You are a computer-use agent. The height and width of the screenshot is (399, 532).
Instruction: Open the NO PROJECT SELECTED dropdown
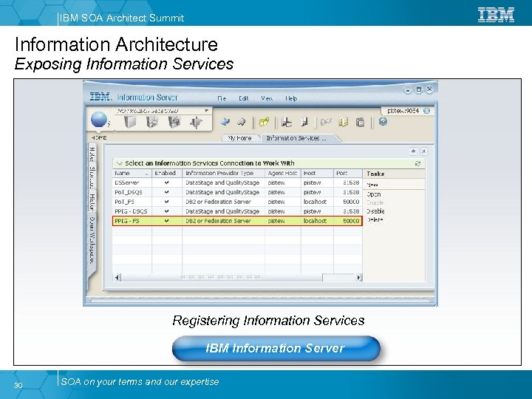(206, 111)
